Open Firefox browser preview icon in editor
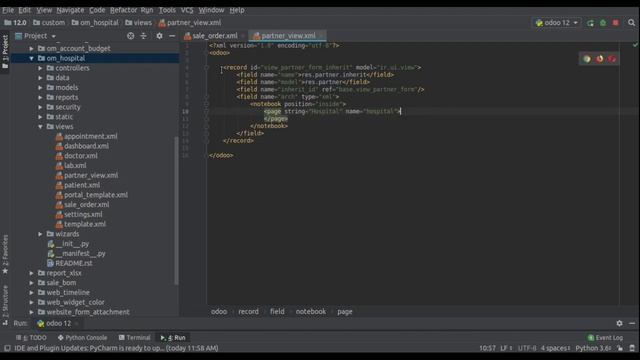Screen dimensions: 640x360 (x=599, y=59)
